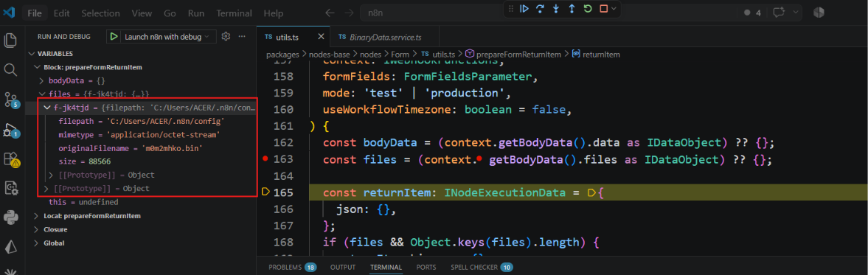
Task: Click the packages breadcrumb
Action: coord(283,55)
